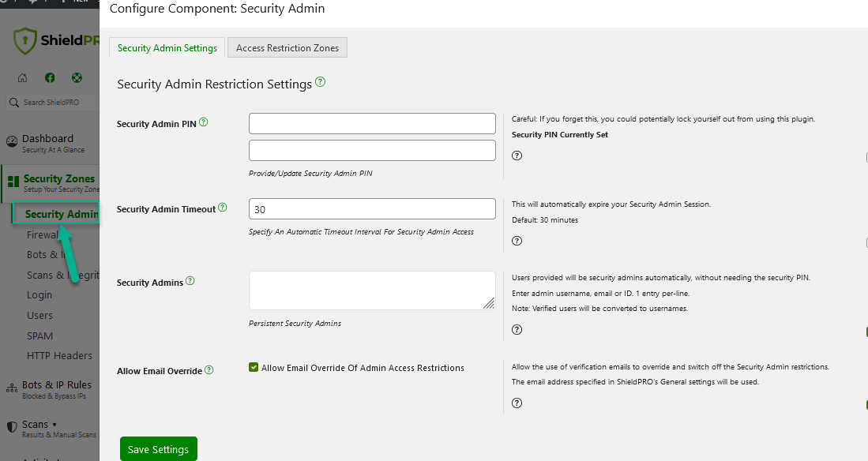Image resolution: width=868 pixels, height=461 pixels.
Task: Navigate to HTTP Headers settings
Action: [59, 355]
